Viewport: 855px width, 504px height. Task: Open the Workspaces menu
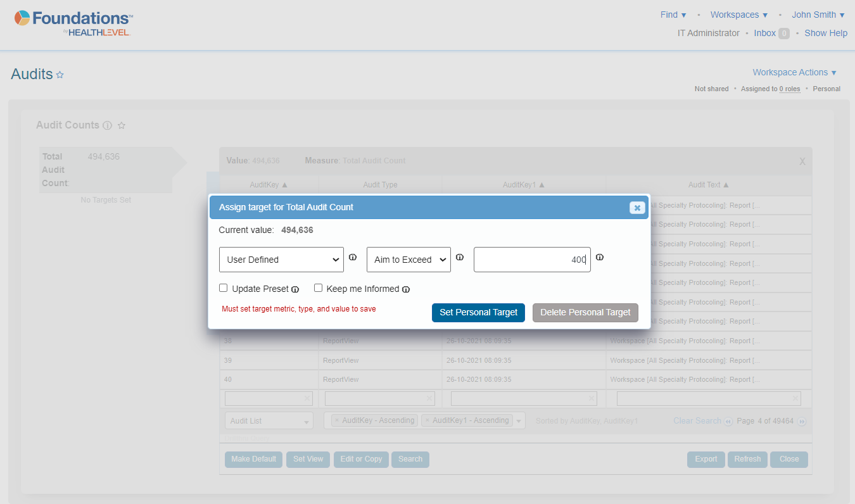(x=738, y=15)
